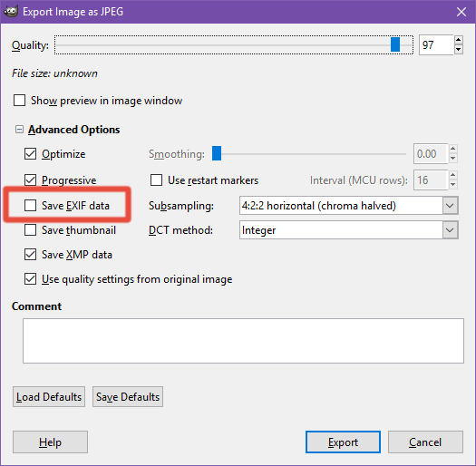Open Help for JPEG export
The width and height of the screenshot is (476, 466).
coord(50,442)
